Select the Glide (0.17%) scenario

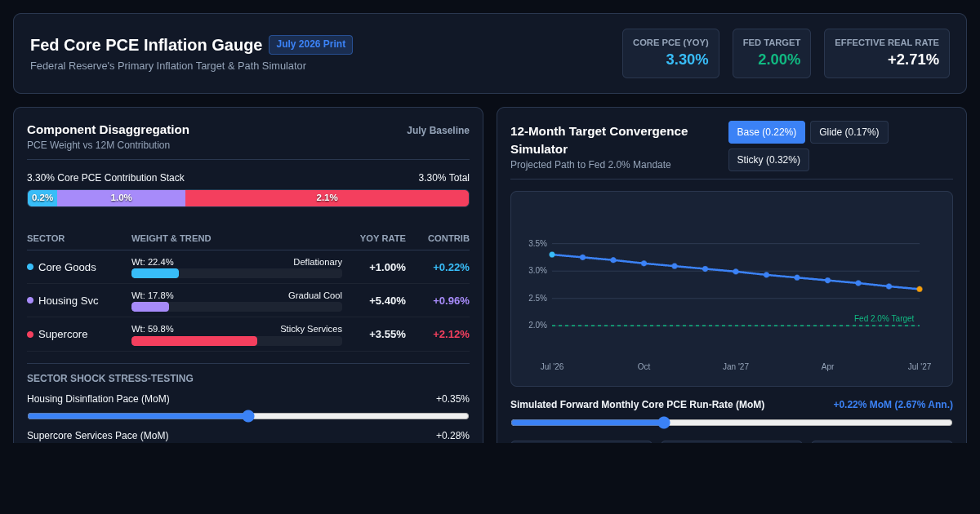pyautogui.click(x=849, y=132)
